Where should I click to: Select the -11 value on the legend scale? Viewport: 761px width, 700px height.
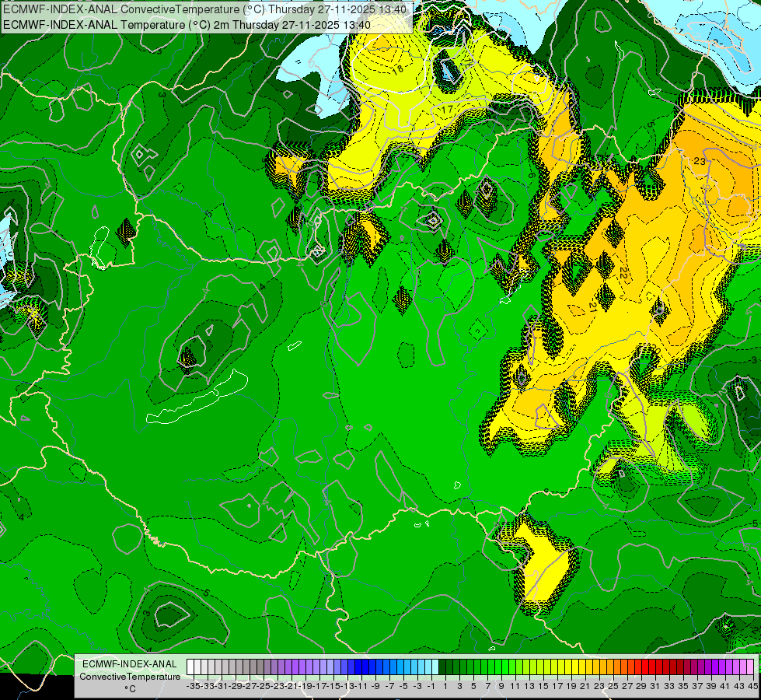(361, 686)
